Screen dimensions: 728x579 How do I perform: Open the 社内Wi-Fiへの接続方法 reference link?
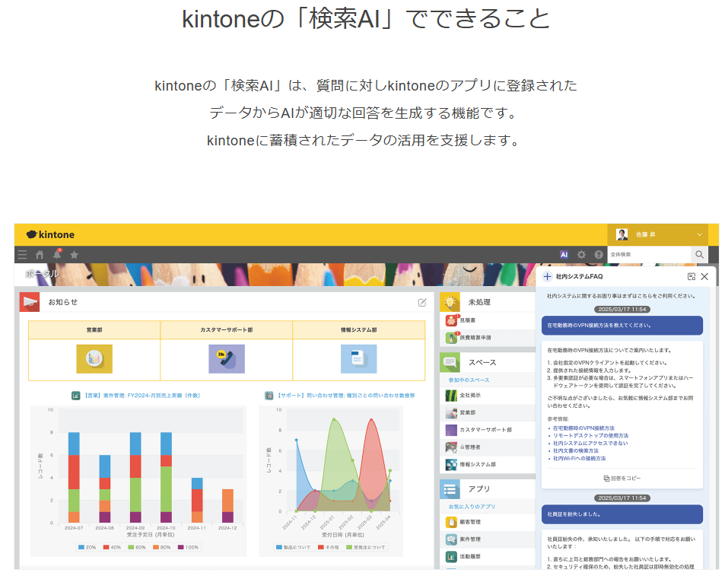580,458
